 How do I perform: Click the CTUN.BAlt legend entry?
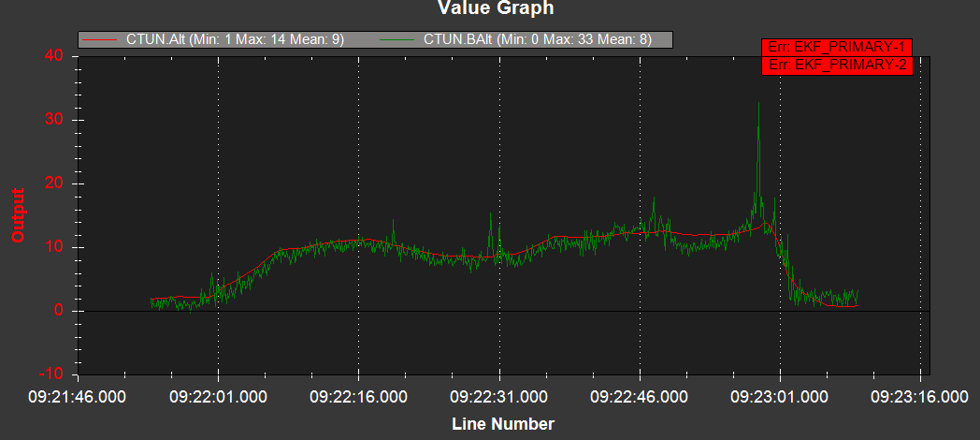515,39
